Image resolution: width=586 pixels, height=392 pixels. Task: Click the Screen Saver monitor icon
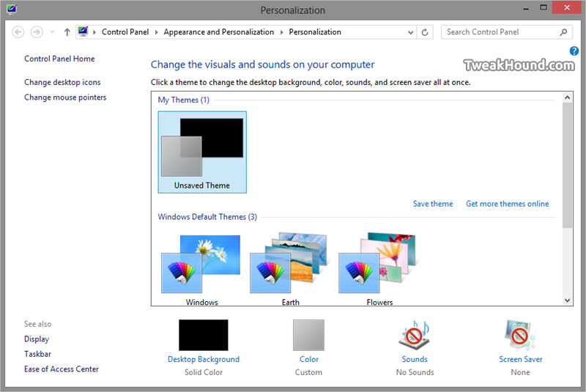(520, 335)
